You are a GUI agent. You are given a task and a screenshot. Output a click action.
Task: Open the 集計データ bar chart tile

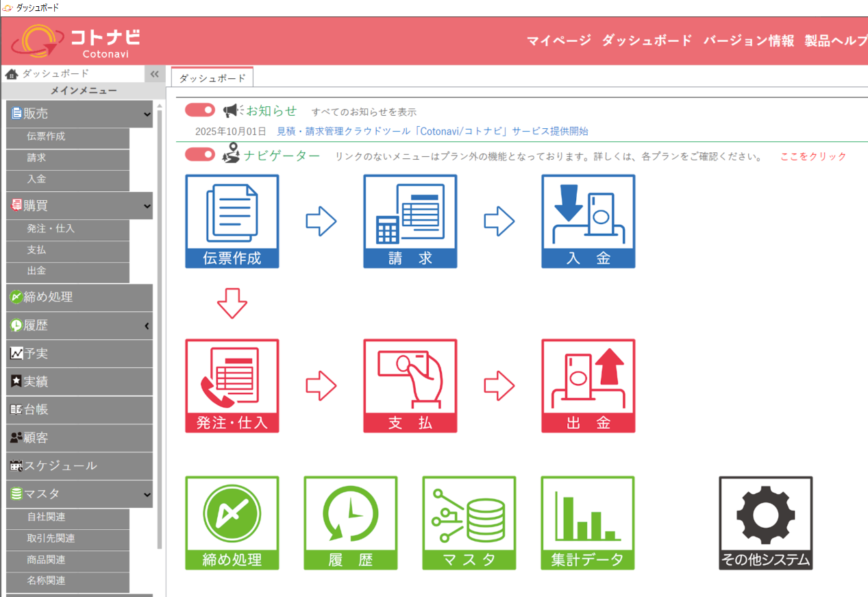587,522
